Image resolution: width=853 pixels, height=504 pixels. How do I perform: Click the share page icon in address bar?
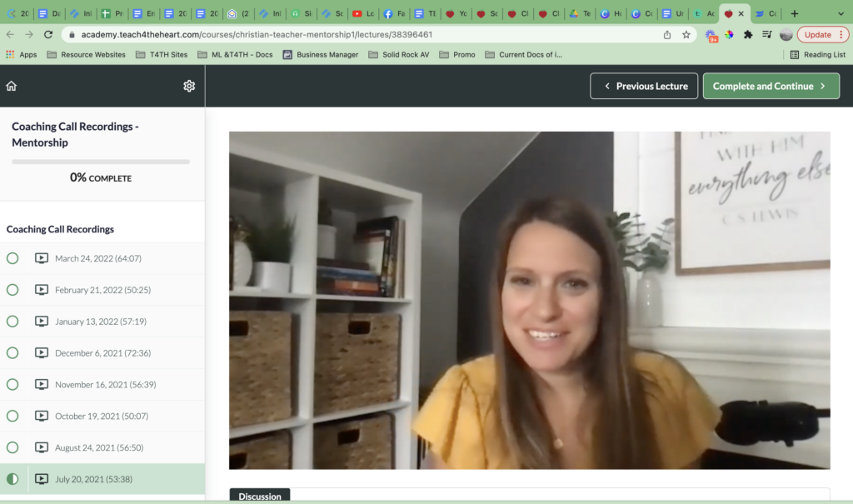(667, 34)
